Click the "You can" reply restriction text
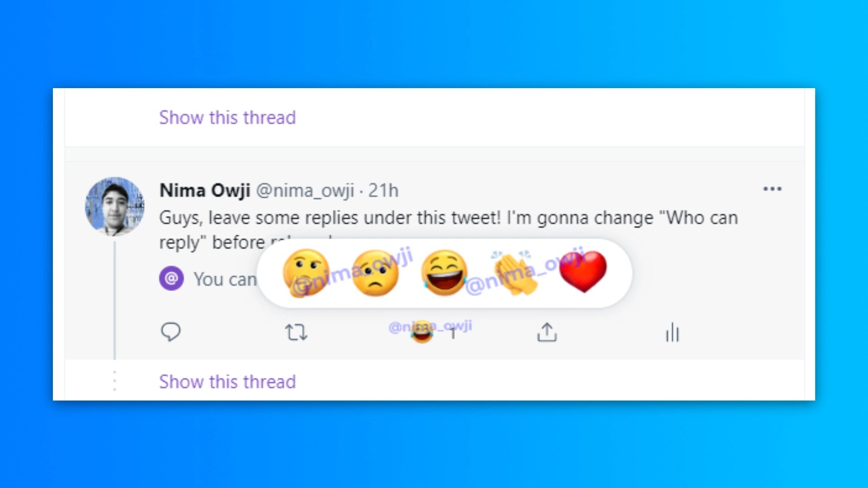868x488 pixels. tap(225, 279)
